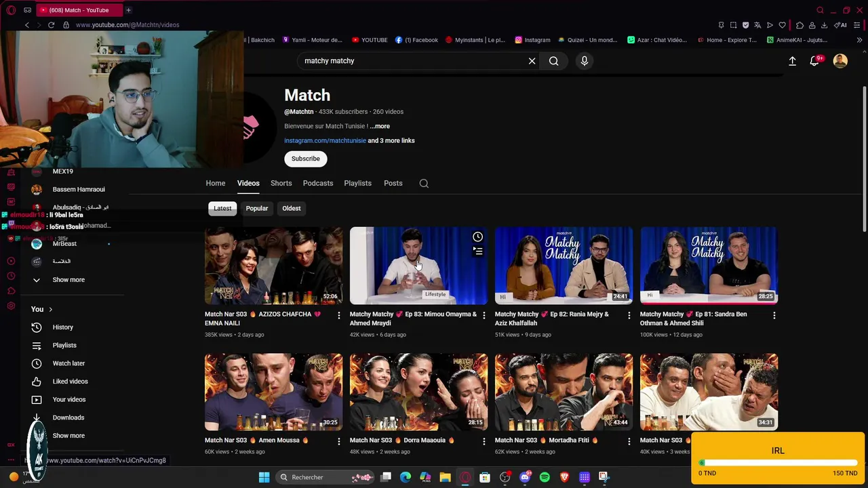Screen dimensions: 868x488
Task: Select the Latest sort filter
Action: click(222, 209)
